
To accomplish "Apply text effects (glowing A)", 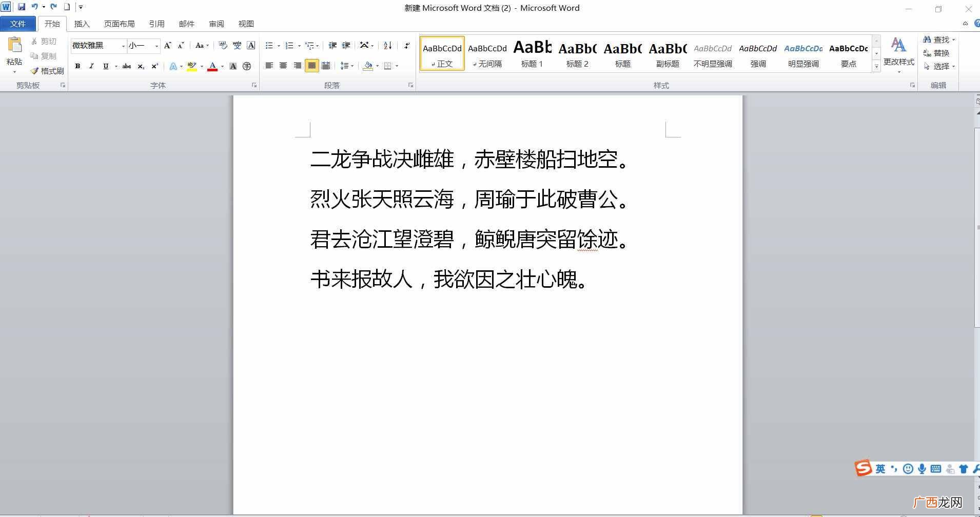I will click(x=173, y=66).
